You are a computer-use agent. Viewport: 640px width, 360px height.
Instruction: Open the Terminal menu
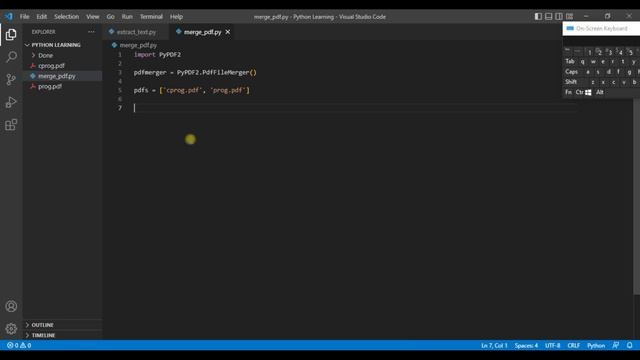point(151,17)
